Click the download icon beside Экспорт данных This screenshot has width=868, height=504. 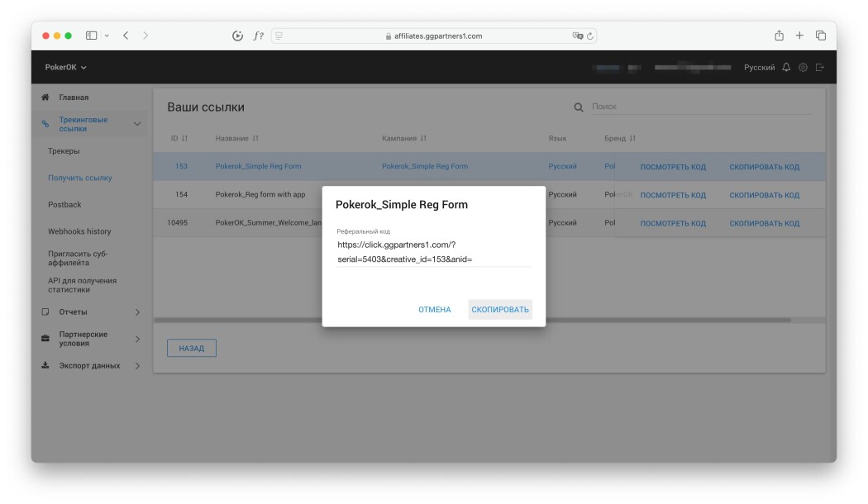[x=45, y=365]
